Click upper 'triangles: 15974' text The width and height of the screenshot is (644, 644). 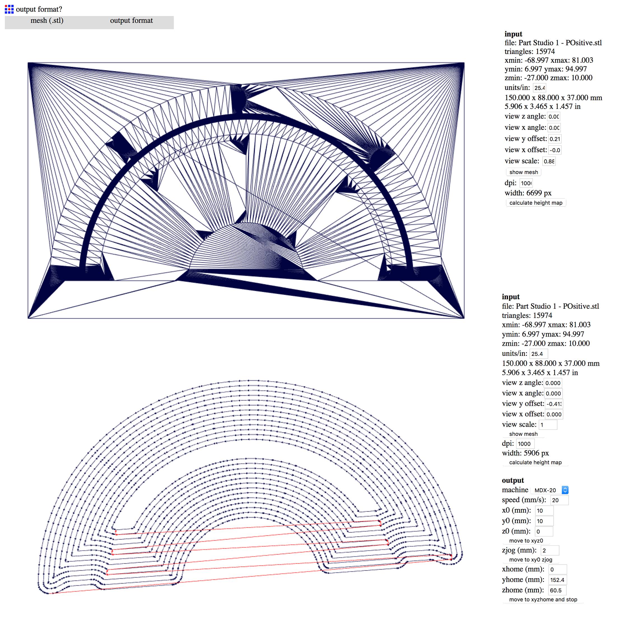(x=530, y=52)
